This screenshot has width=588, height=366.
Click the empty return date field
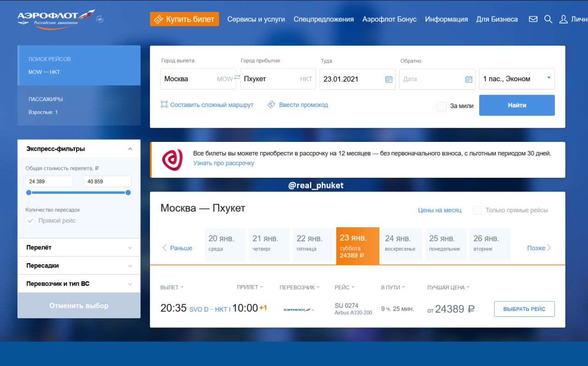(437, 79)
